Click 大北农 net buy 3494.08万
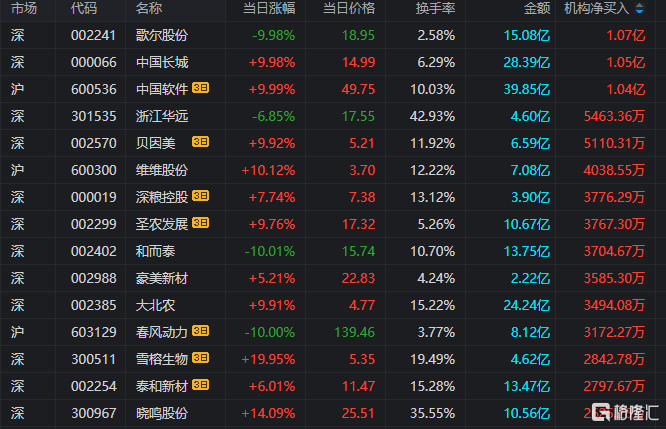666x429 pixels. click(x=614, y=305)
